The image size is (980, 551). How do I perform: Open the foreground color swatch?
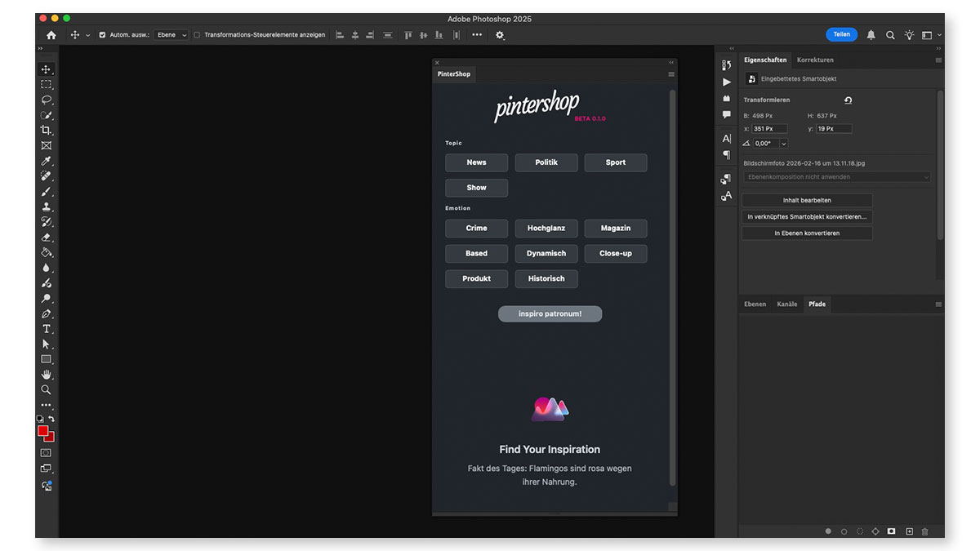click(42, 431)
